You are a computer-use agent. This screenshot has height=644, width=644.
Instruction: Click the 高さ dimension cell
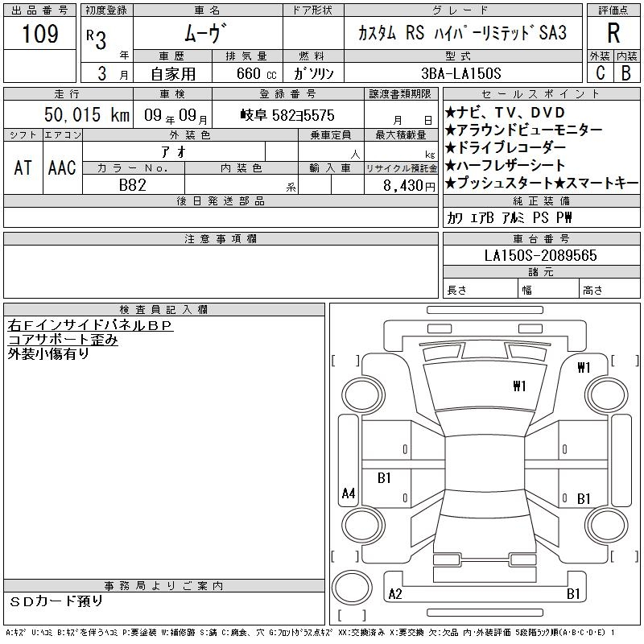click(x=609, y=289)
